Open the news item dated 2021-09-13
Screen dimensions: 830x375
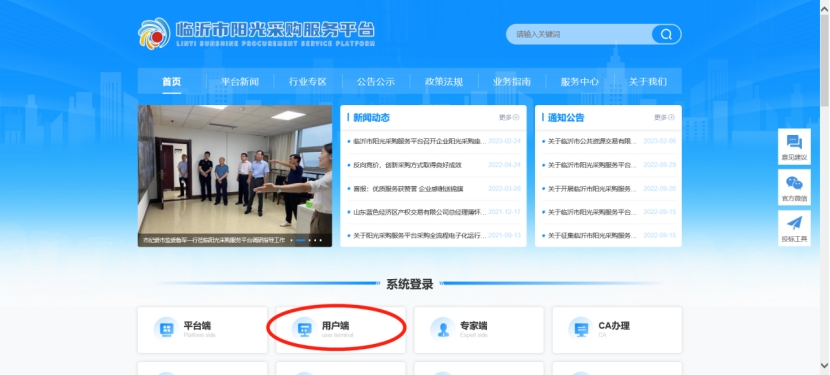[x=434, y=235]
